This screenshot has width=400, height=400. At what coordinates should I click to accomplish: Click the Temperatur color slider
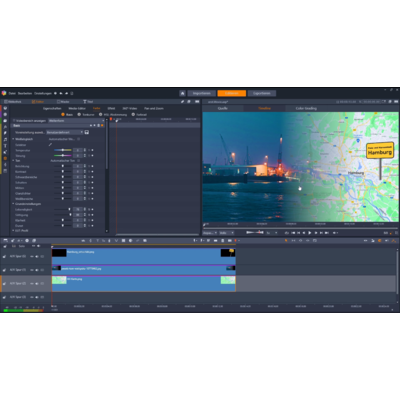[63, 150]
